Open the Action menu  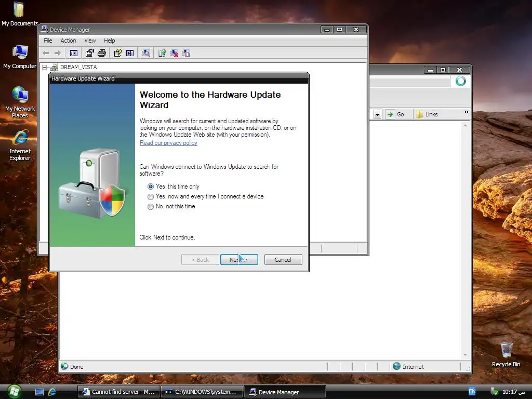click(x=68, y=41)
